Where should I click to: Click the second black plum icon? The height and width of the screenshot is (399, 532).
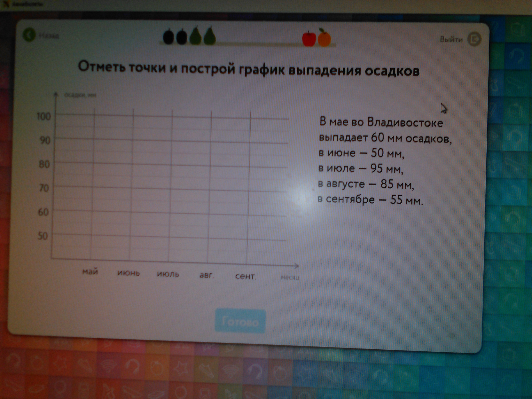(182, 37)
